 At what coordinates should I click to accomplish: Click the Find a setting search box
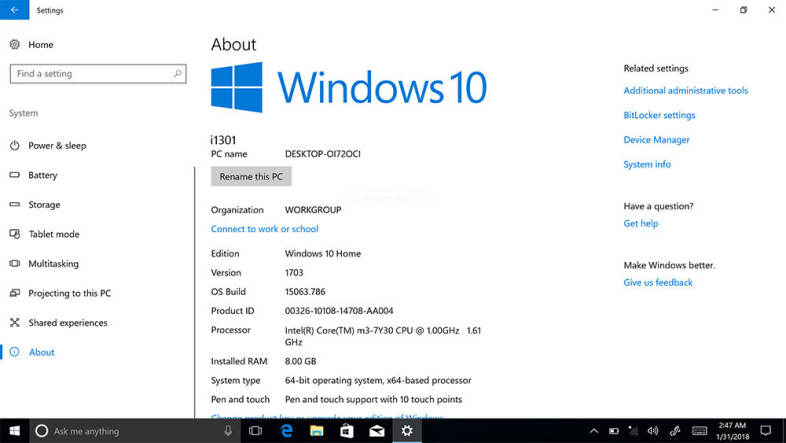click(x=97, y=74)
